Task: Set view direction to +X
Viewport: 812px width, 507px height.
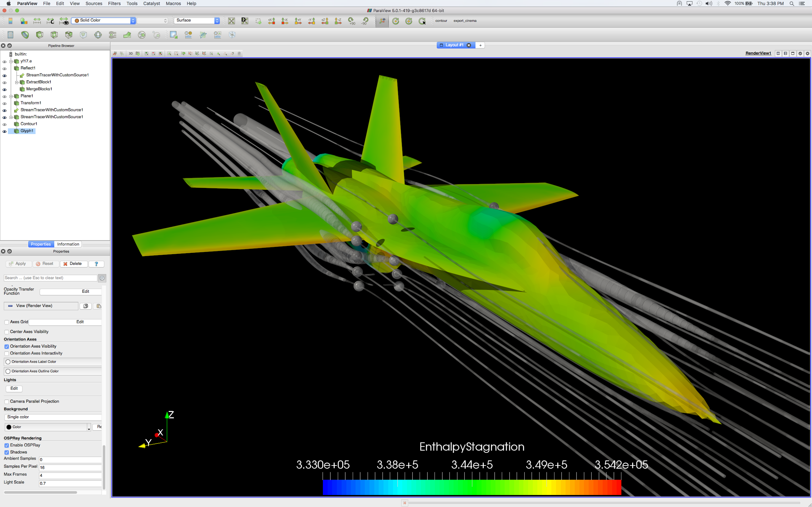Action: 272,21
